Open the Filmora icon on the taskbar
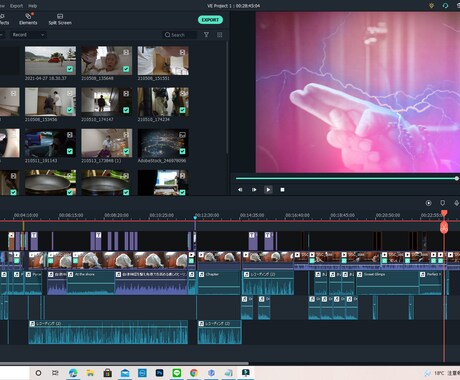Viewport: 460px width, 380px height. [246, 373]
